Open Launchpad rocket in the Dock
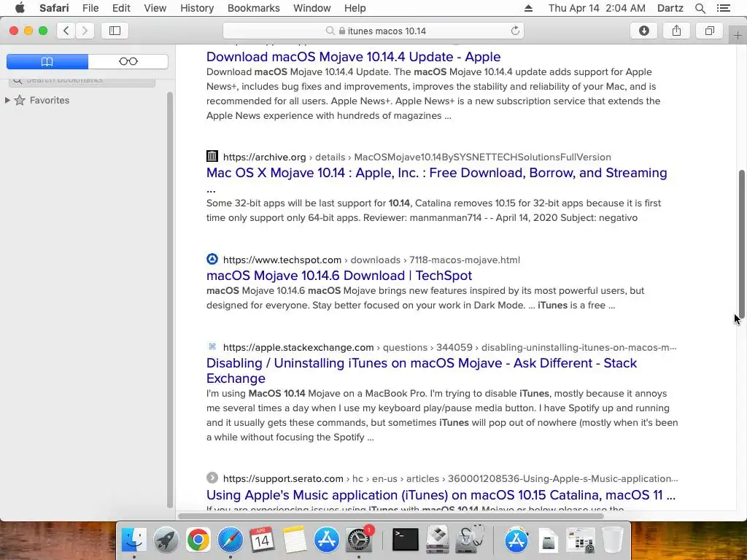 point(166,540)
